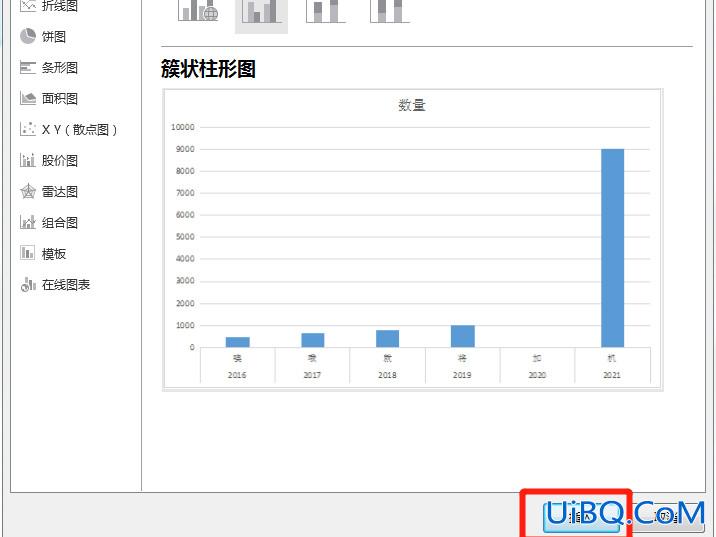Viewport: 716px width, 537px height.
Task: Select the X Y（散点图）scatter category
Action: tap(68, 130)
